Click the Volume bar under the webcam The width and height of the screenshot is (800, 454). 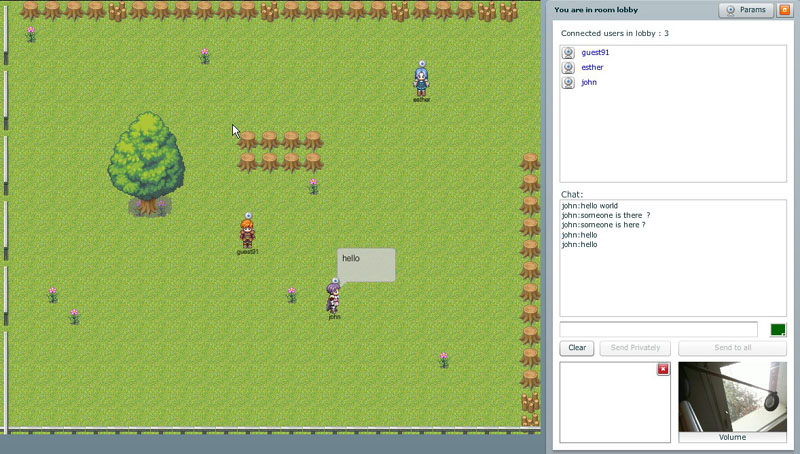click(x=732, y=437)
